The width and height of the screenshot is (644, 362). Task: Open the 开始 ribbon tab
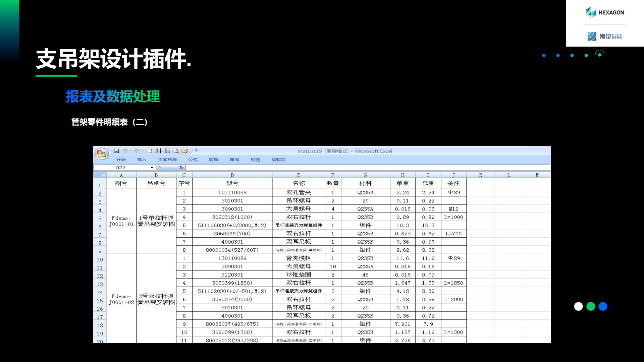pyautogui.click(x=121, y=160)
